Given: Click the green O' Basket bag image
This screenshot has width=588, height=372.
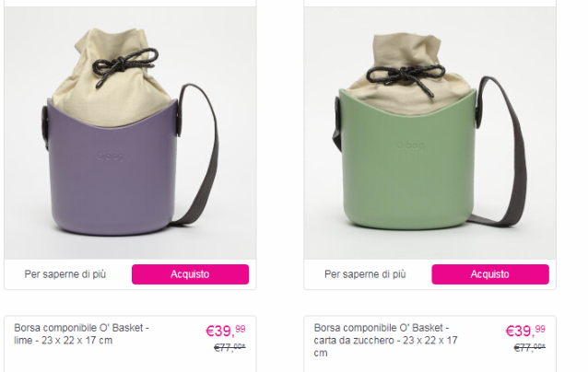Looking at the screenshot, I should [429, 133].
